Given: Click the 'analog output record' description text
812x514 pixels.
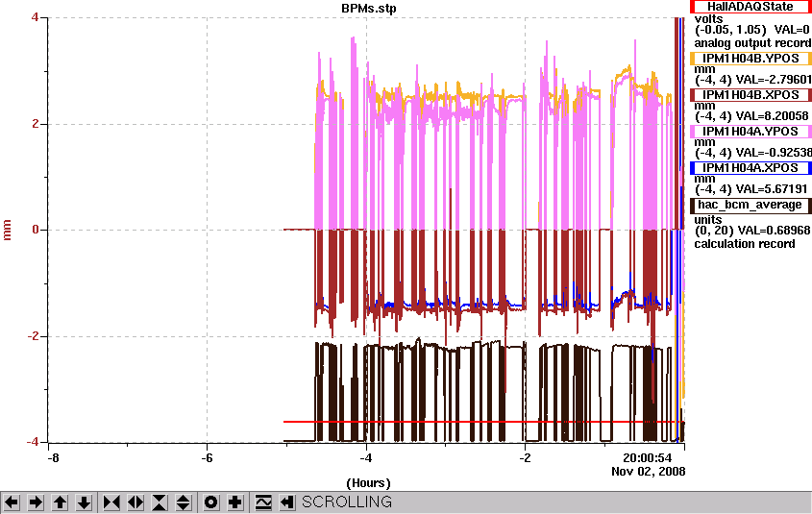Looking at the screenshot, I should [752, 43].
